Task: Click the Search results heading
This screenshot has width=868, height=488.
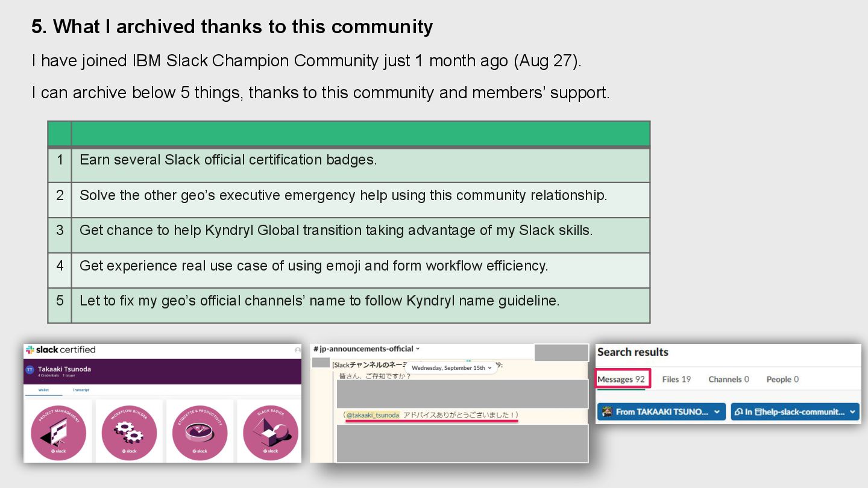Action: coord(632,352)
